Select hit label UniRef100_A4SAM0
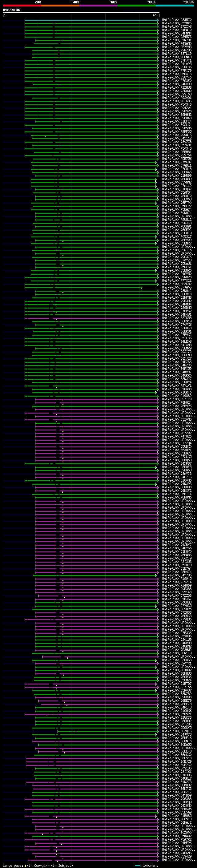The image size is (197, 868). click(177, 43)
